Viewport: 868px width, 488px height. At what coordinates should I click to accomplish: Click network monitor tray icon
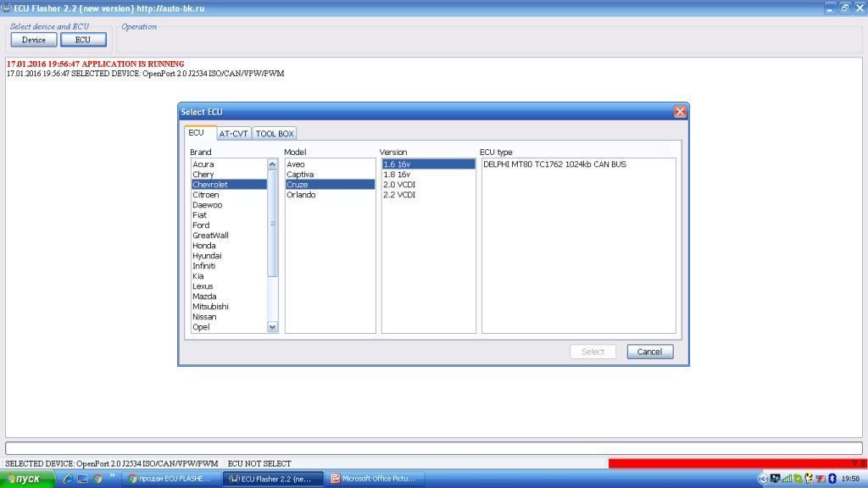coord(775,480)
